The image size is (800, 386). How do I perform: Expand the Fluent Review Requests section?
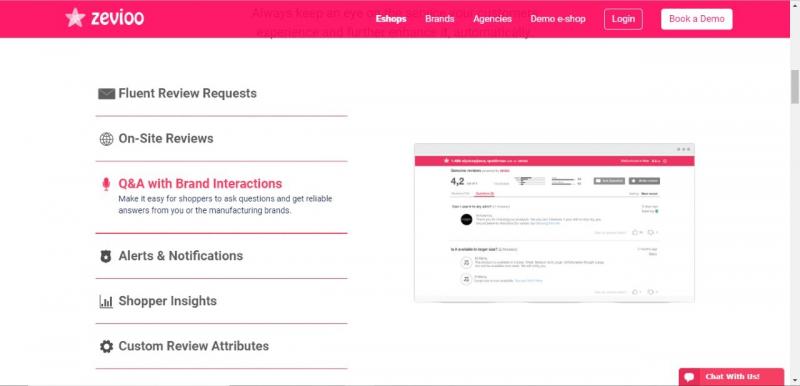[187, 93]
